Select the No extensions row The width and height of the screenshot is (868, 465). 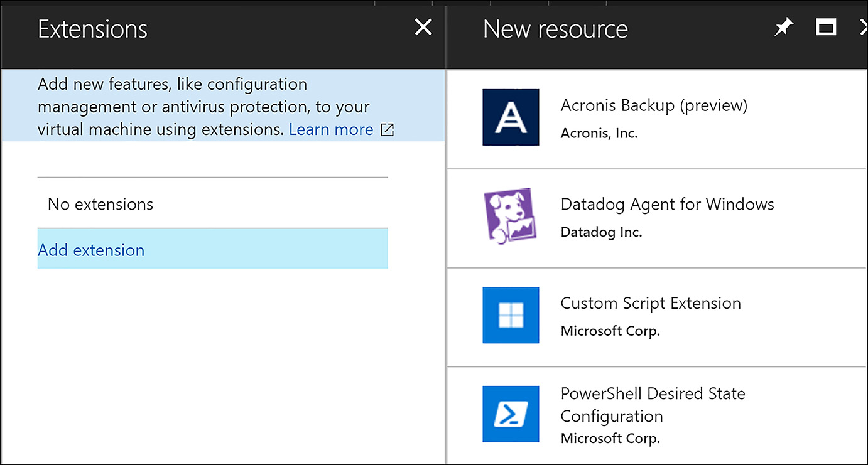click(213, 204)
